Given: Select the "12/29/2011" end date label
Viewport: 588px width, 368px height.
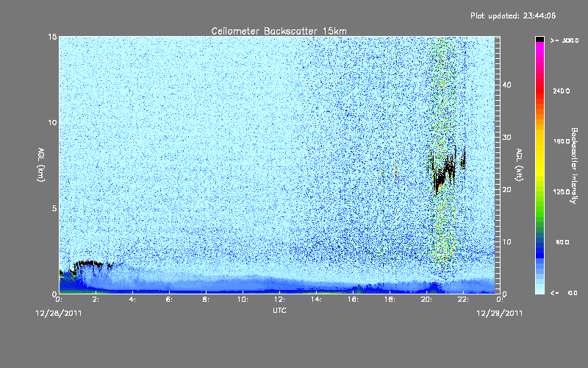Looking at the screenshot, I should coord(500,314).
